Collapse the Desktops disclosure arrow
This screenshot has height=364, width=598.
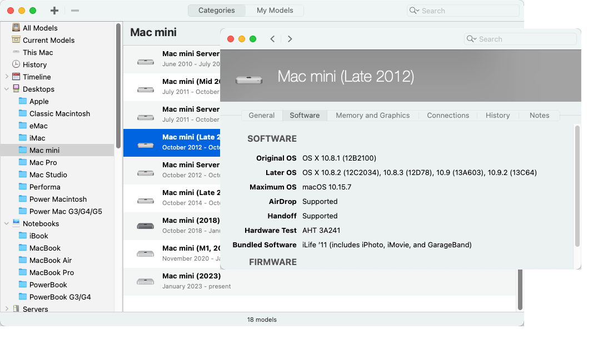pyautogui.click(x=7, y=89)
